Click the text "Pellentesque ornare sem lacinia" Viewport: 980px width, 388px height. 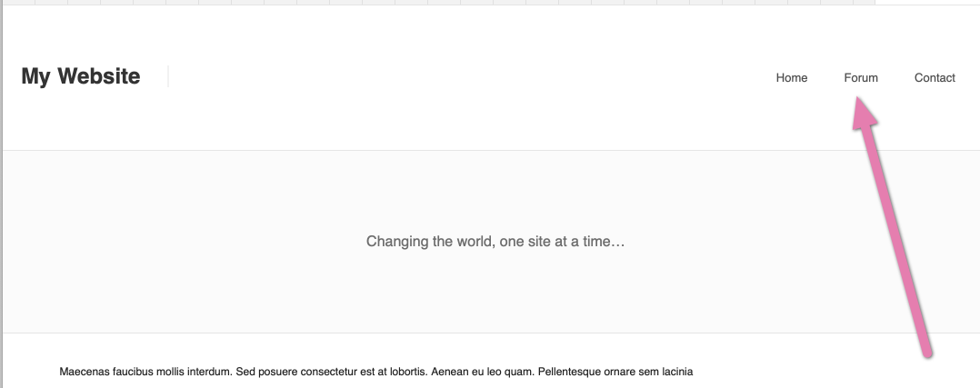(615, 372)
